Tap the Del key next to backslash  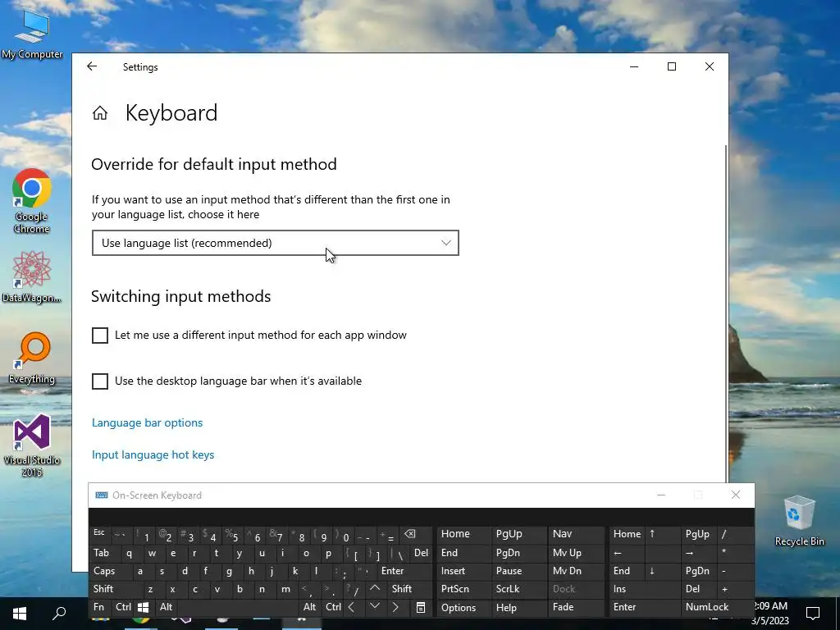[422, 553]
